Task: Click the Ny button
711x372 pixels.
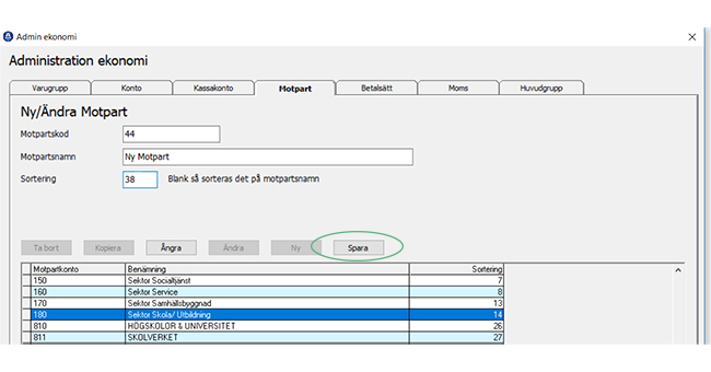Action: tap(296, 248)
